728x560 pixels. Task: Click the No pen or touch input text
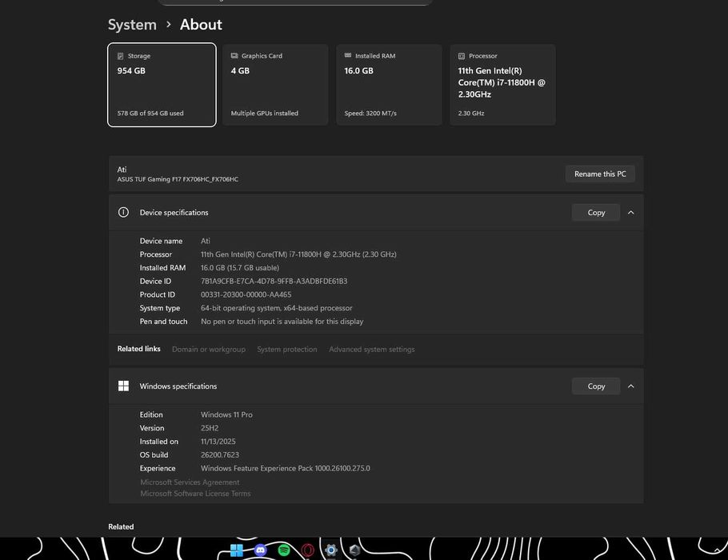(x=282, y=322)
